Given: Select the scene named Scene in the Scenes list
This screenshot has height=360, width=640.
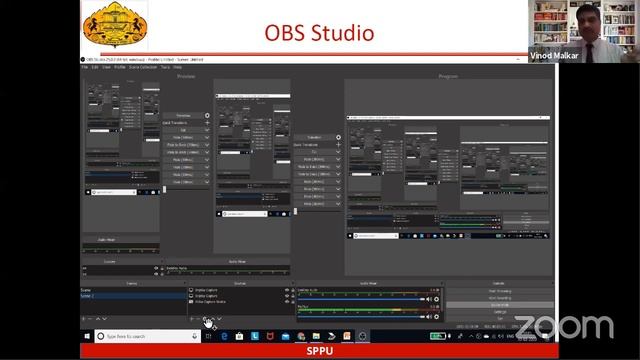Looking at the screenshot, I should [133, 290].
